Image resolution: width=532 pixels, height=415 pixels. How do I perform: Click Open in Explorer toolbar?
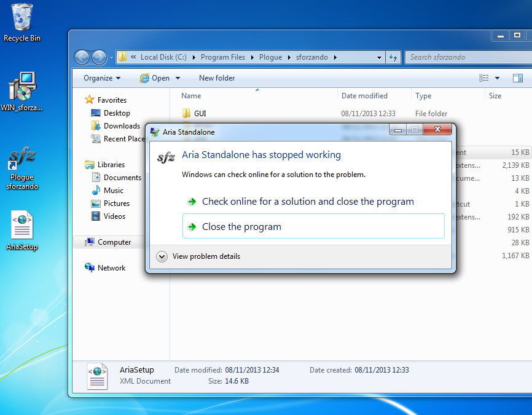tap(155, 78)
